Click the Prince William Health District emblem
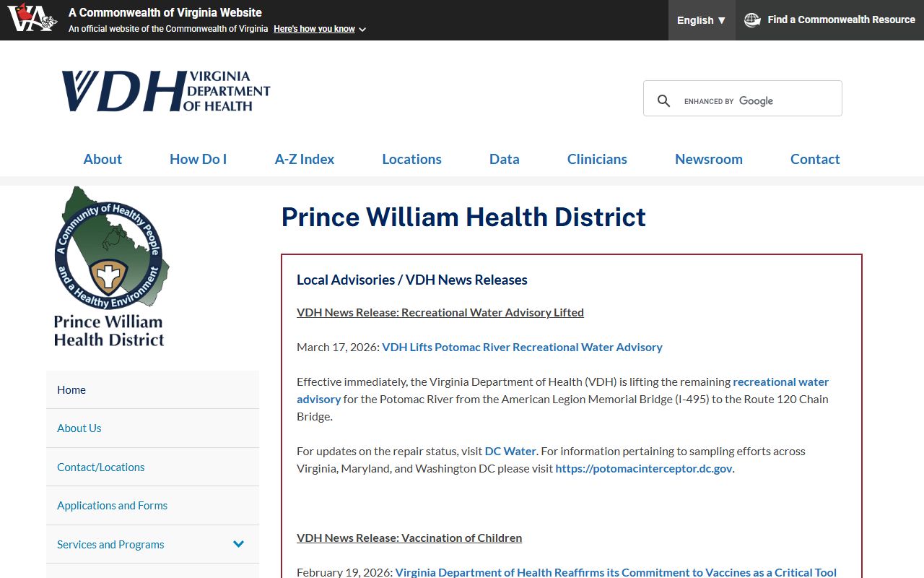924x578 pixels. (x=110, y=266)
